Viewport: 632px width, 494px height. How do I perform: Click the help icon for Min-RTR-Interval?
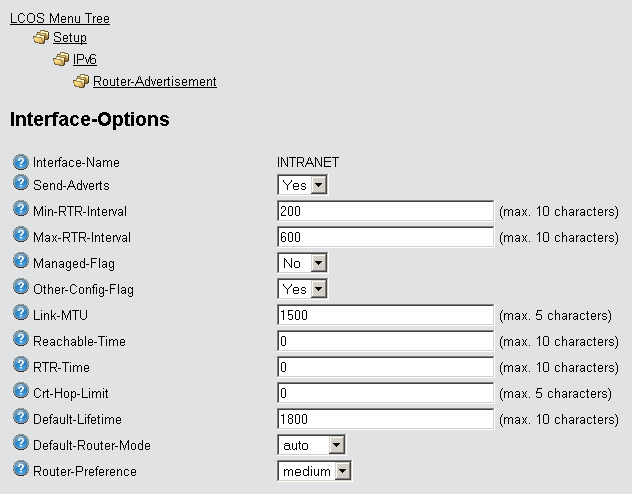click(20, 210)
